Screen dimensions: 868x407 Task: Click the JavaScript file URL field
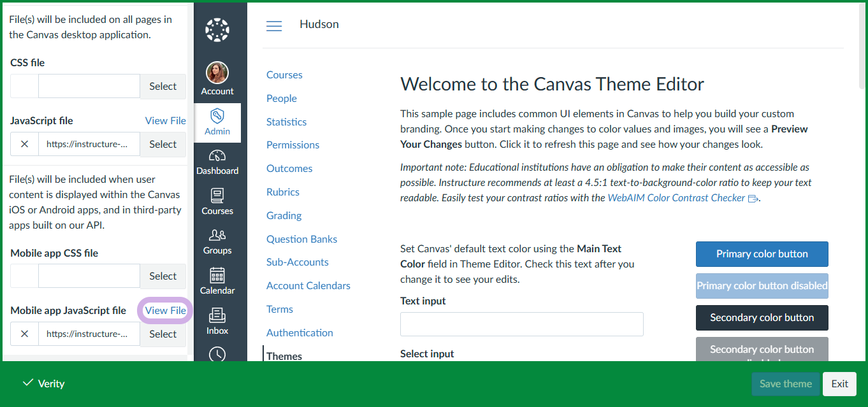(x=89, y=144)
